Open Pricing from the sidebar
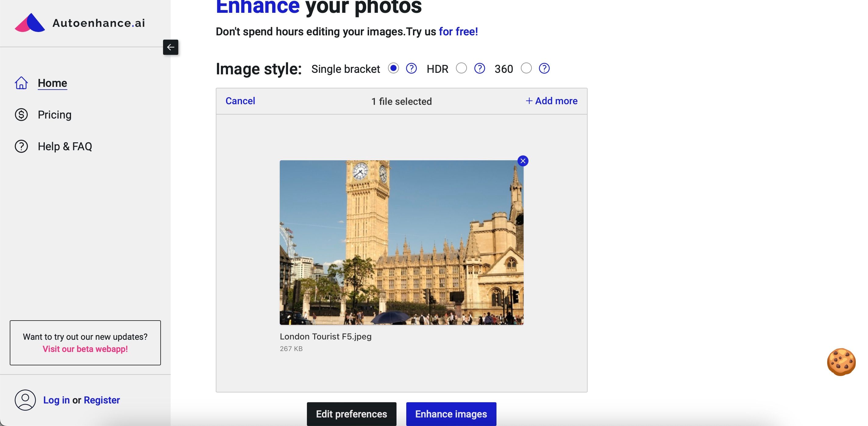 54,115
